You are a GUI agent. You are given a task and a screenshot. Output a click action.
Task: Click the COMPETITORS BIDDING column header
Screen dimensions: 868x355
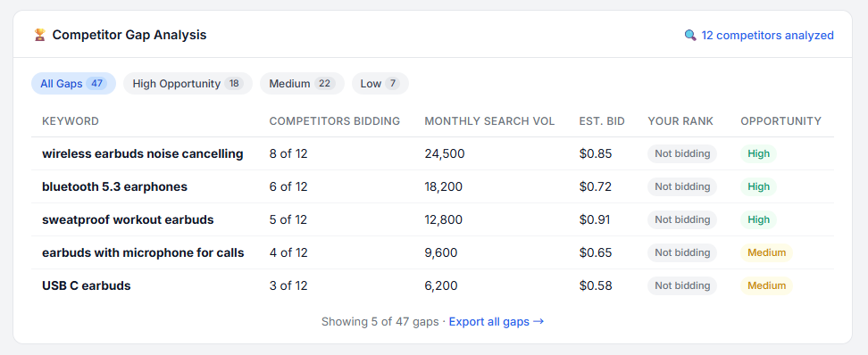[x=334, y=121]
